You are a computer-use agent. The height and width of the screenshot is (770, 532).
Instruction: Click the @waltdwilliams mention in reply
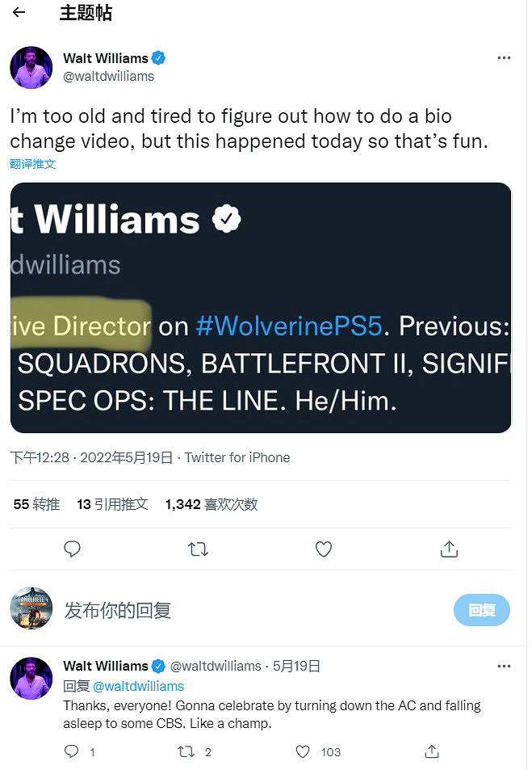coord(138,686)
